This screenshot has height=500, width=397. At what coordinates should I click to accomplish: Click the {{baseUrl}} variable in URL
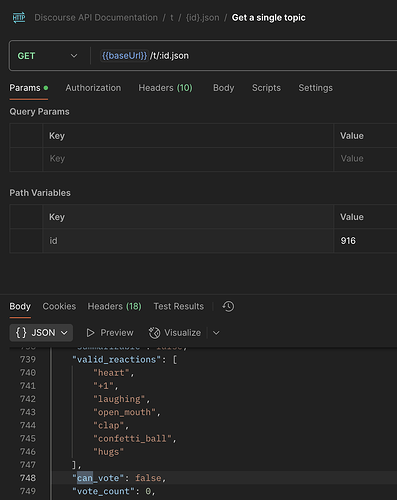pyautogui.click(x=124, y=56)
